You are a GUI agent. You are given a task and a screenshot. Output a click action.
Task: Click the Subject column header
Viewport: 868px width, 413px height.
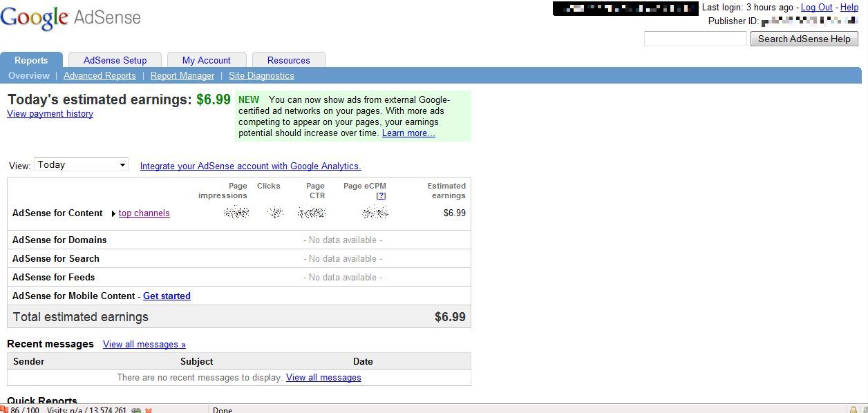[x=197, y=361]
